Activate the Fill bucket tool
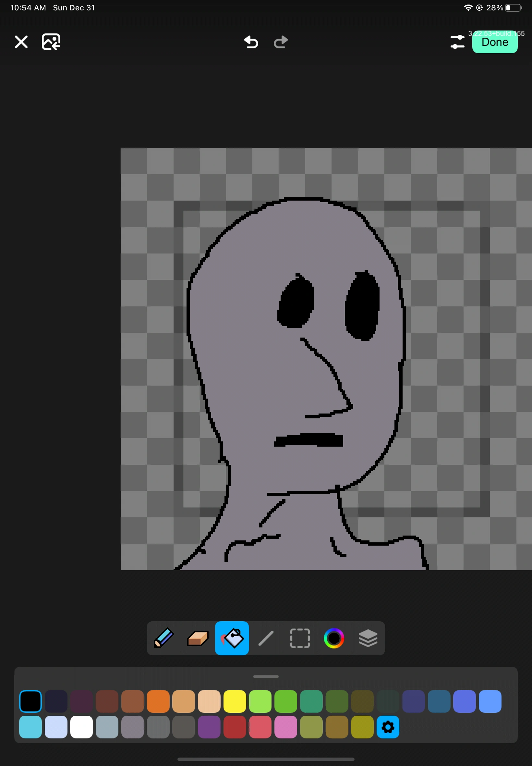 pyautogui.click(x=232, y=638)
